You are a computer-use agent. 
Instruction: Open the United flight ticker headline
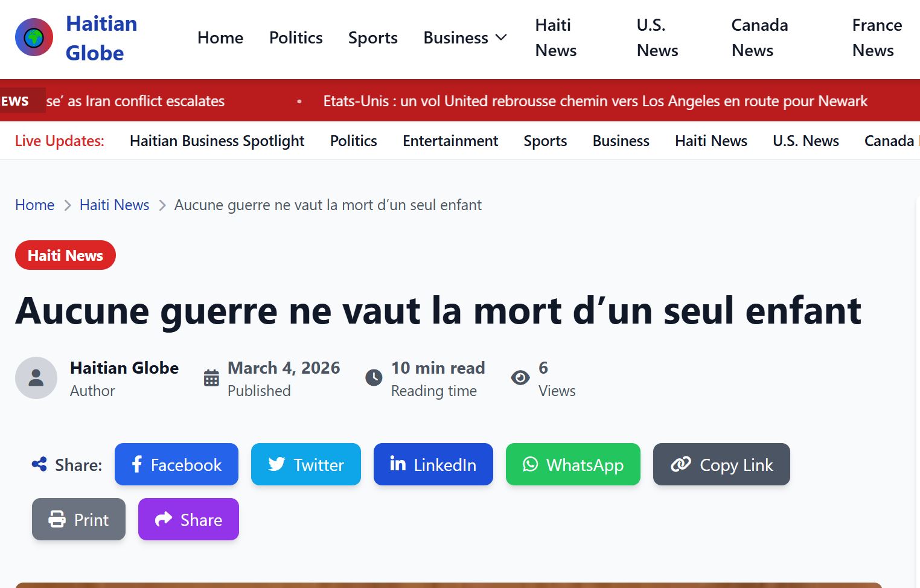(x=595, y=101)
